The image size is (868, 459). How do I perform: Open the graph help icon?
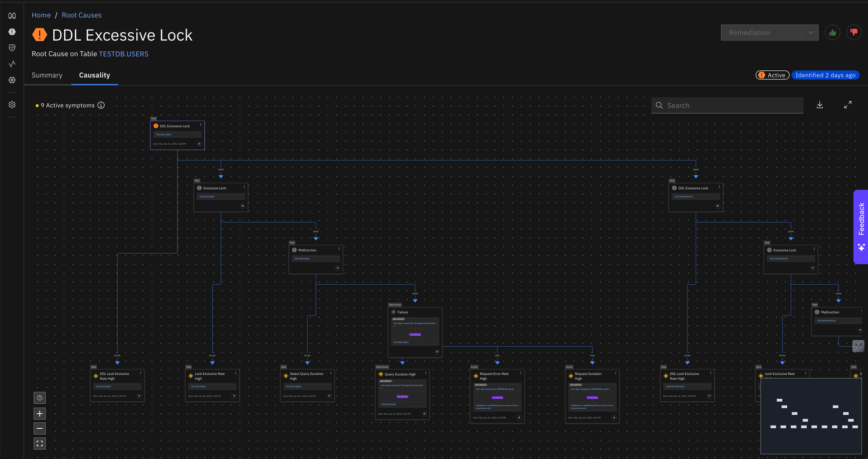[39, 398]
